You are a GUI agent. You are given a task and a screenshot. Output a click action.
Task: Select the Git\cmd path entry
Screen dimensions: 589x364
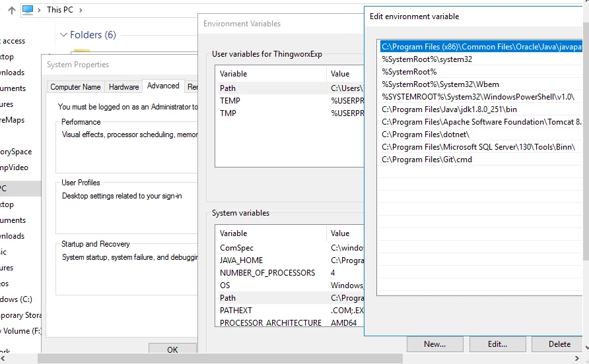pyautogui.click(x=479, y=160)
